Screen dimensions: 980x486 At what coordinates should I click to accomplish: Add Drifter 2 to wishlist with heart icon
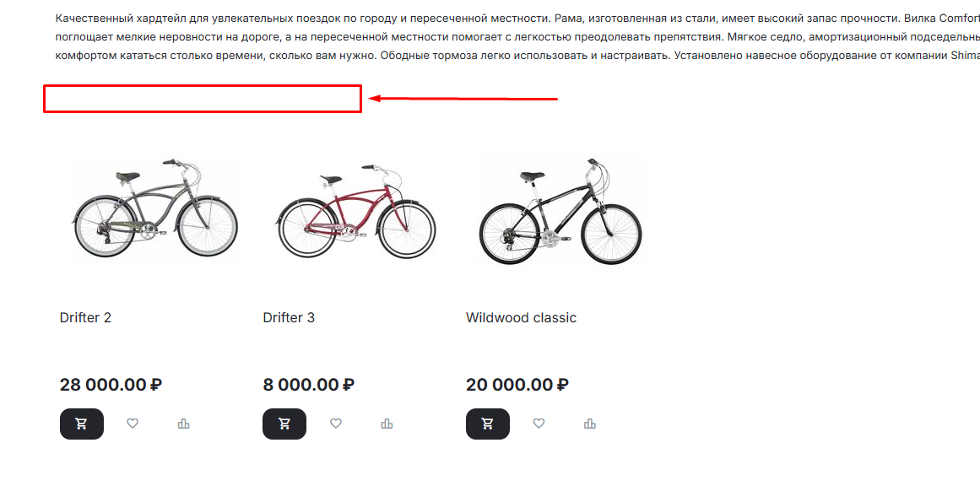coord(133,424)
